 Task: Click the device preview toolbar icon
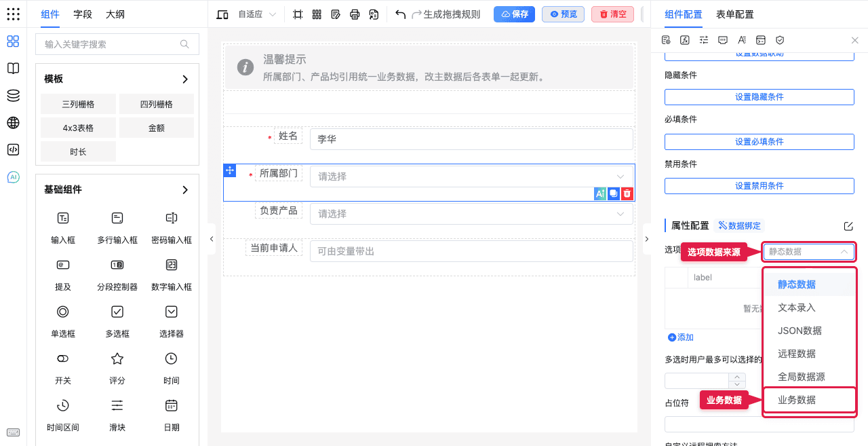point(222,14)
